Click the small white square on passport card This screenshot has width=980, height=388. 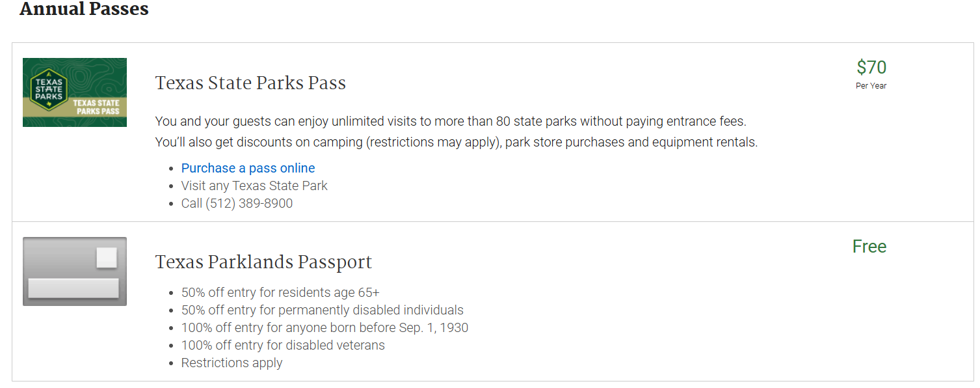(107, 258)
